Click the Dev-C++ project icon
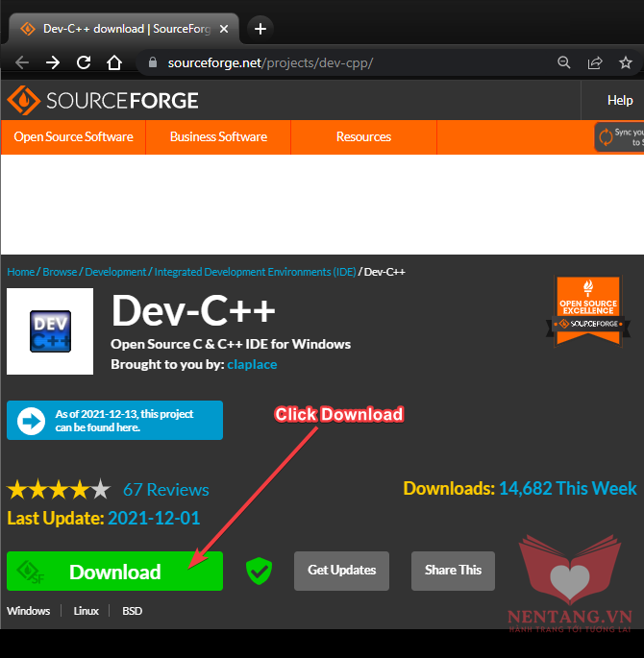Image resolution: width=644 pixels, height=658 pixels. [x=50, y=331]
